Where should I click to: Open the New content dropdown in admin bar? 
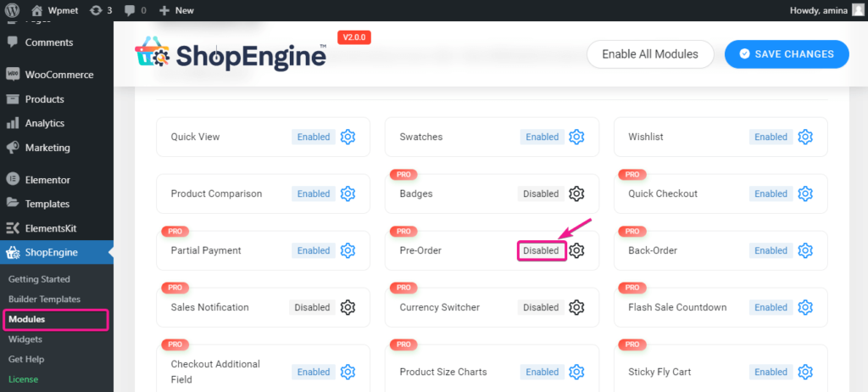(x=176, y=10)
